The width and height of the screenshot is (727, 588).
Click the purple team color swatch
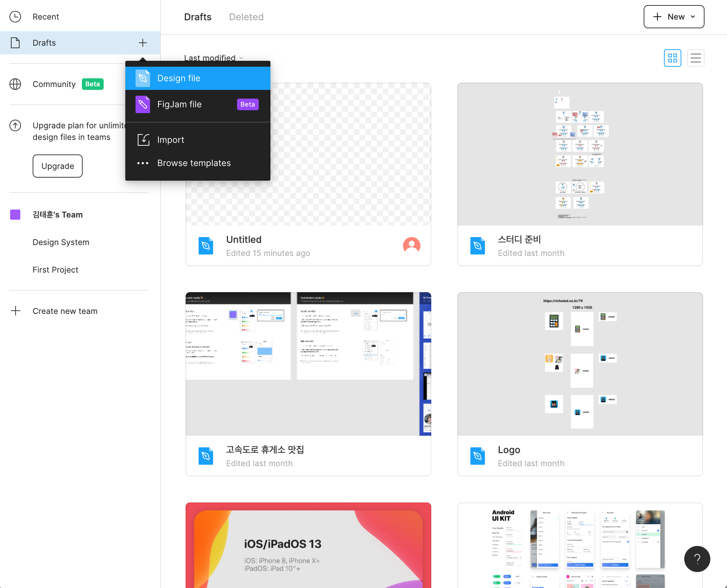click(x=15, y=215)
